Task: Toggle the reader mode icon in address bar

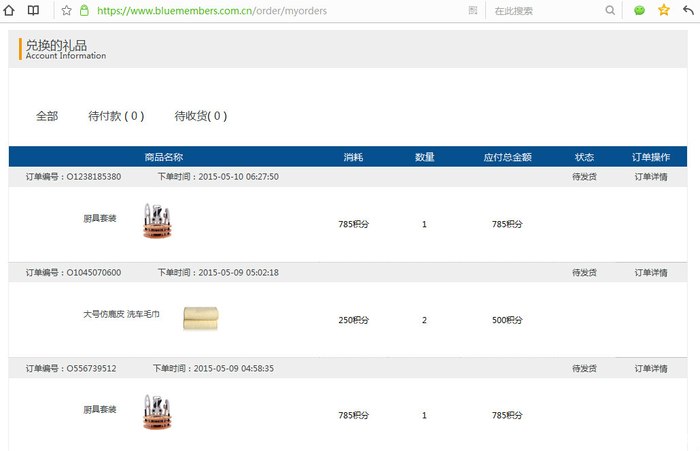Action: click(473, 10)
